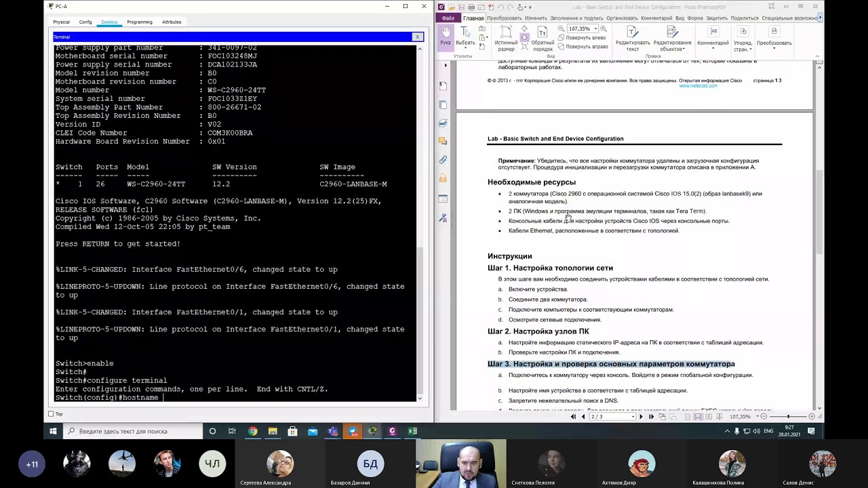Go to previous page in Foxit

pos(583,417)
